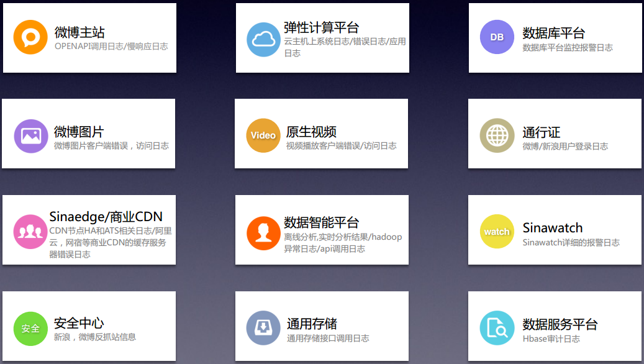Click the globe icon for 通行证
Screen dimensions: 644x364
pyautogui.click(x=497, y=135)
